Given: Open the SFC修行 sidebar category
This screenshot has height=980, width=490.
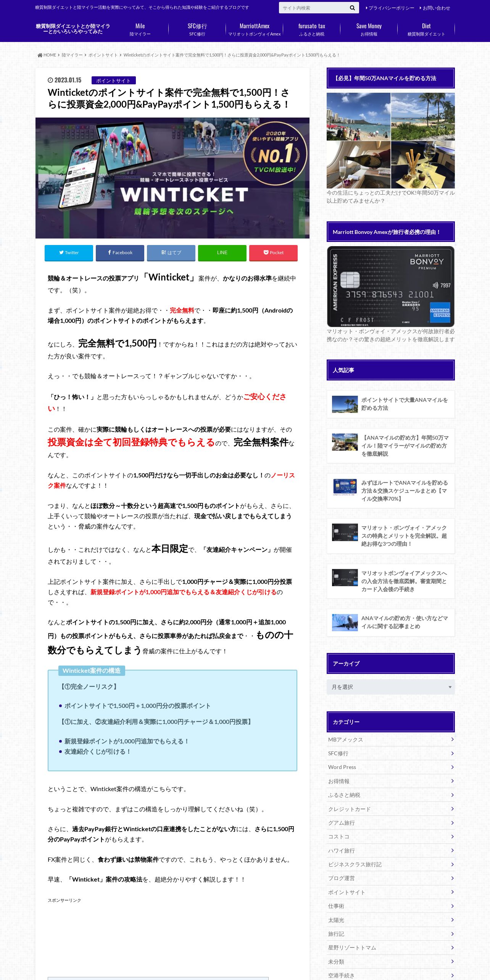Looking at the screenshot, I should point(391,753).
